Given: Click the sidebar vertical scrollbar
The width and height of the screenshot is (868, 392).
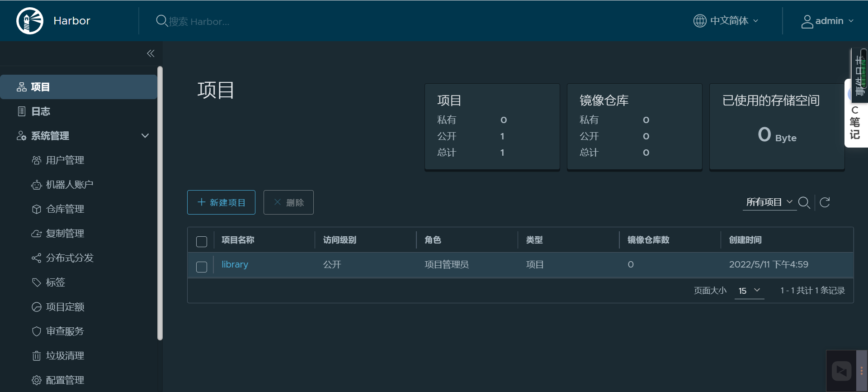Looking at the screenshot, I should [x=160, y=203].
